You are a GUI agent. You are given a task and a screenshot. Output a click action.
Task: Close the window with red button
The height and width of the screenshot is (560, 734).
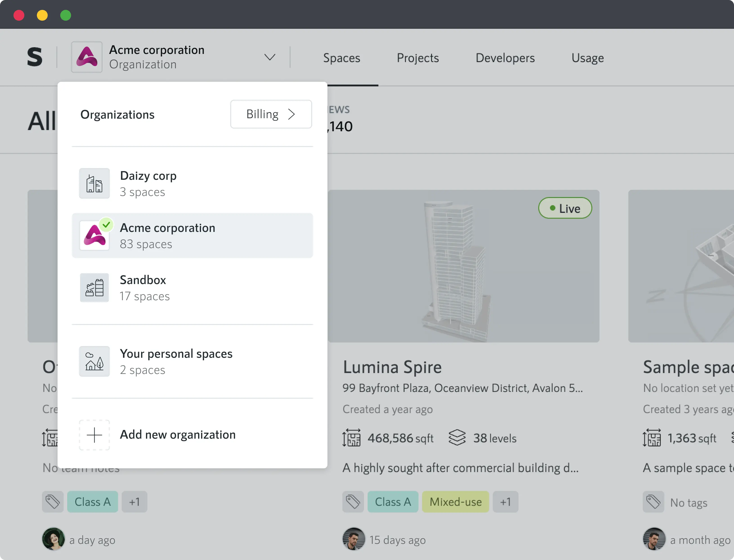click(19, 15)
